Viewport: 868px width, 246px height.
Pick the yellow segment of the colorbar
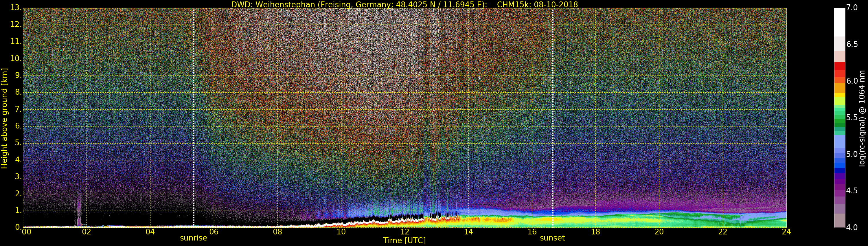839,96
